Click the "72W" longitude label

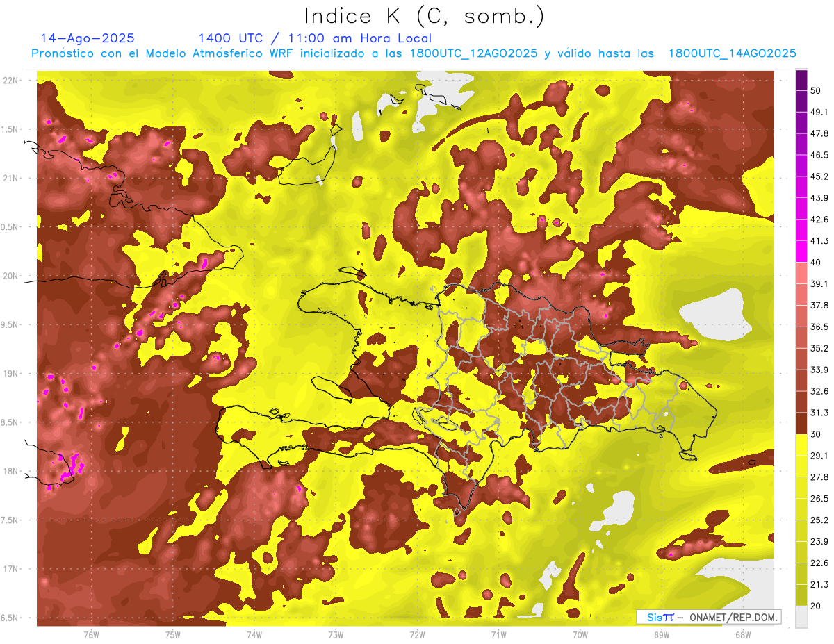tap(417, 634)
